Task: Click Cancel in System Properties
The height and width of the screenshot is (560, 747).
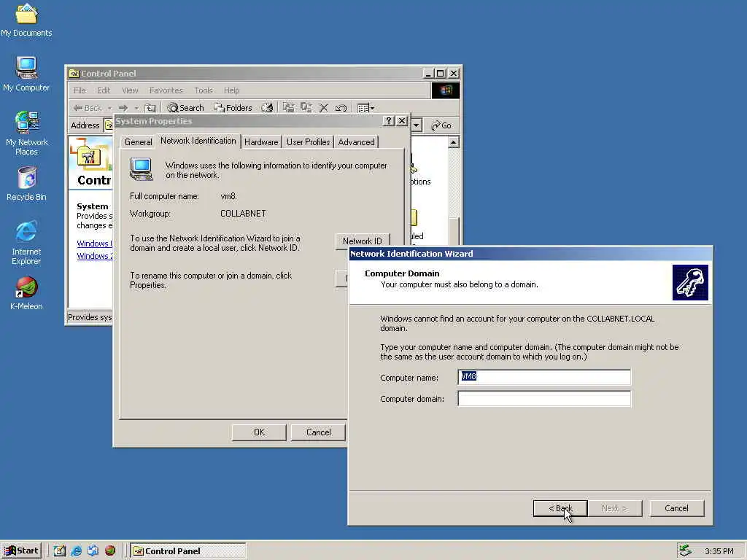Action: (x=318, y=432)
